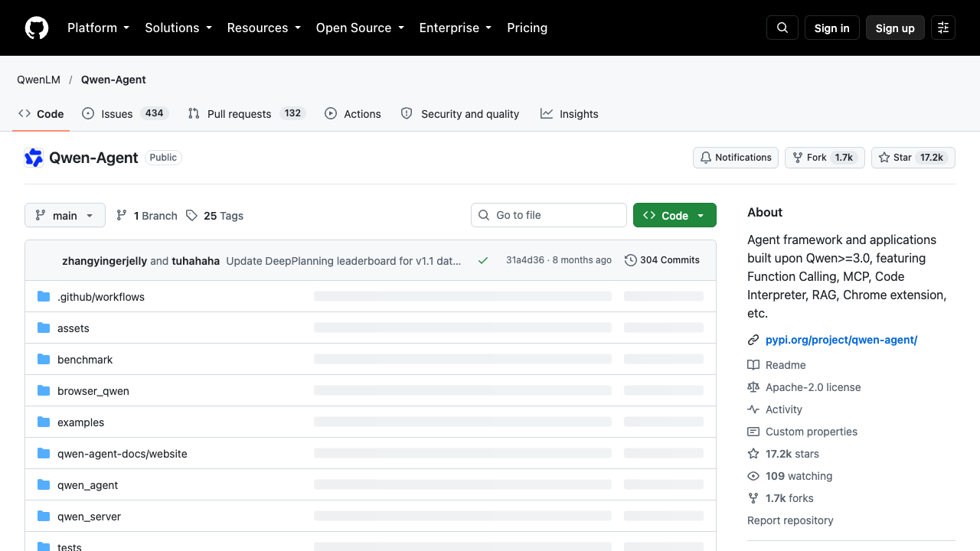The width and height of the screenshot is (980, 551).
Task: Expand the Resources menu
Action: (x=263, y=28)
